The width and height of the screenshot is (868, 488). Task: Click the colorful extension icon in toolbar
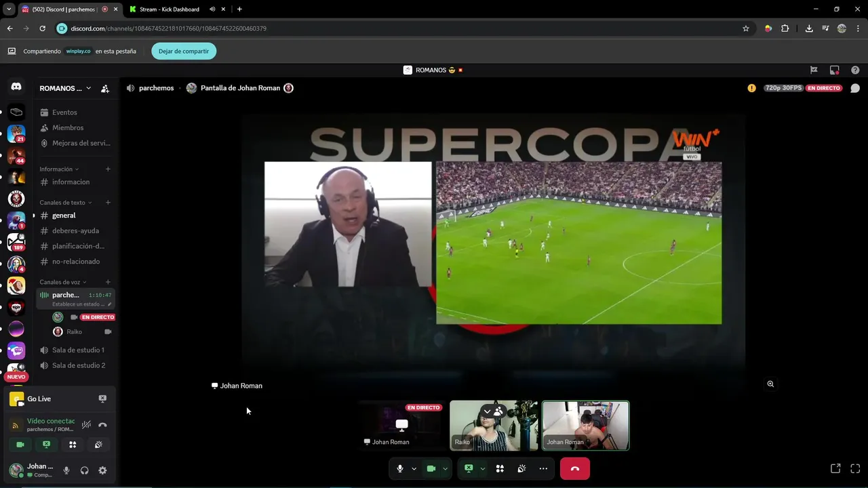point(768,28)
